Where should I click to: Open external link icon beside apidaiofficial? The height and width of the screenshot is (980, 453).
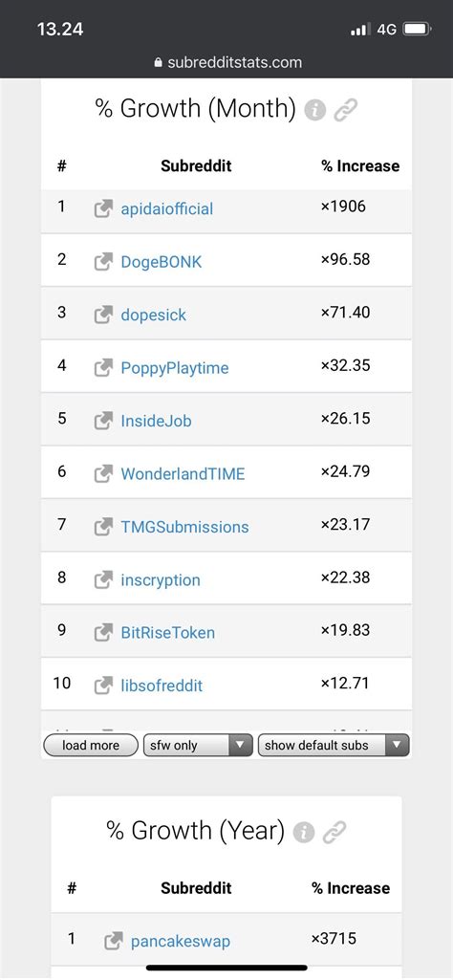[x=103, y=208]
